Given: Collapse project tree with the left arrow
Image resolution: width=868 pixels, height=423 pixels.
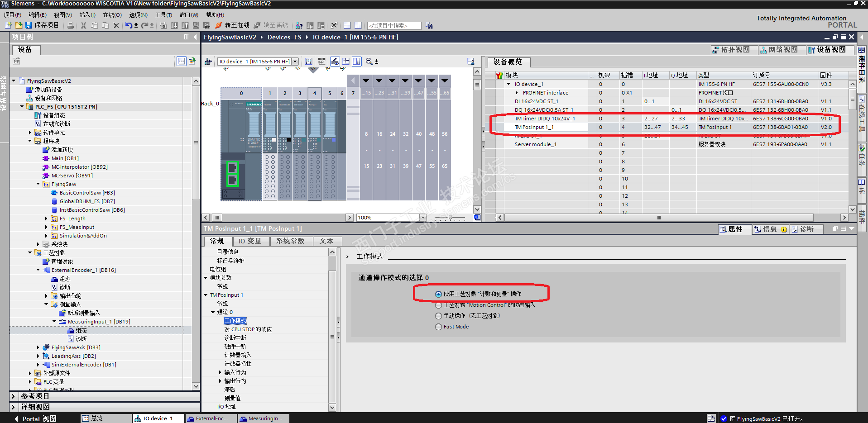Looking at the screenshot, I should (x=195, y=37).
